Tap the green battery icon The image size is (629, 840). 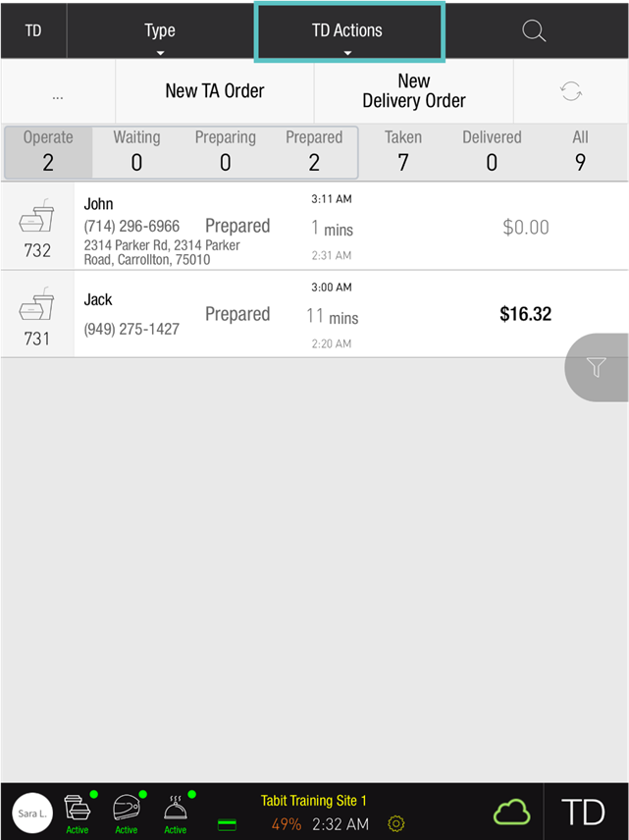pos(227,825)
